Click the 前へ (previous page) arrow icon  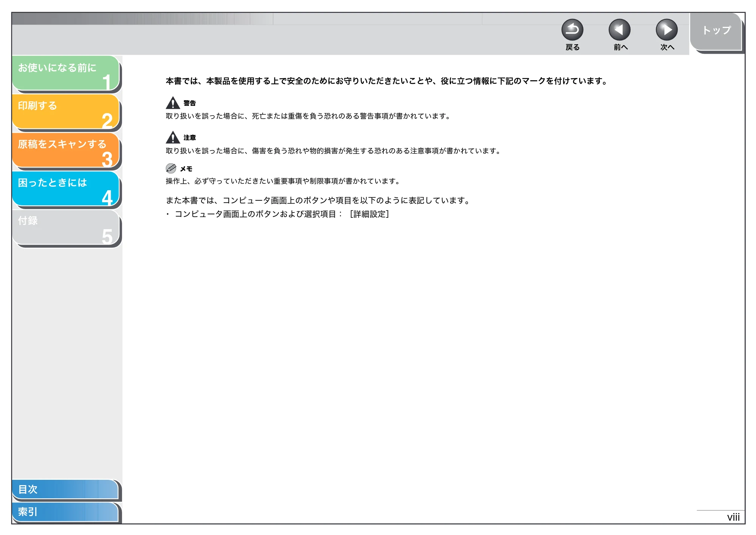620,30
